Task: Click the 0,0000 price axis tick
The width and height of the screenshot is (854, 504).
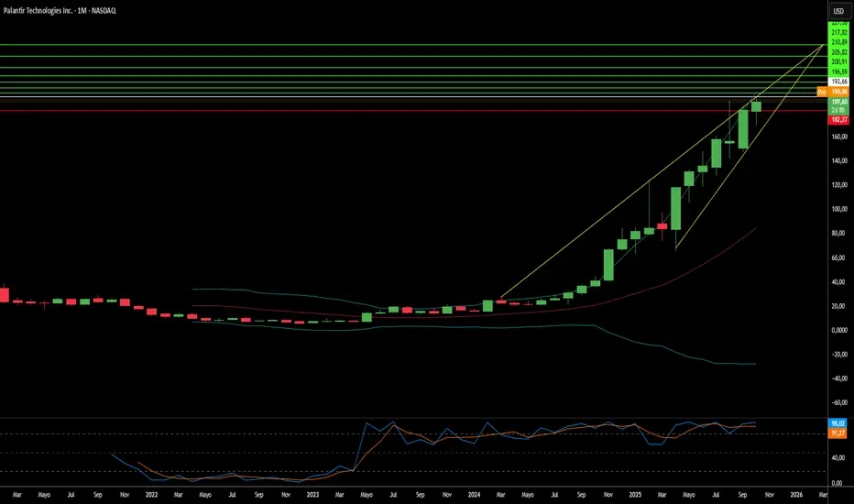Action: [x=839, y=330]
